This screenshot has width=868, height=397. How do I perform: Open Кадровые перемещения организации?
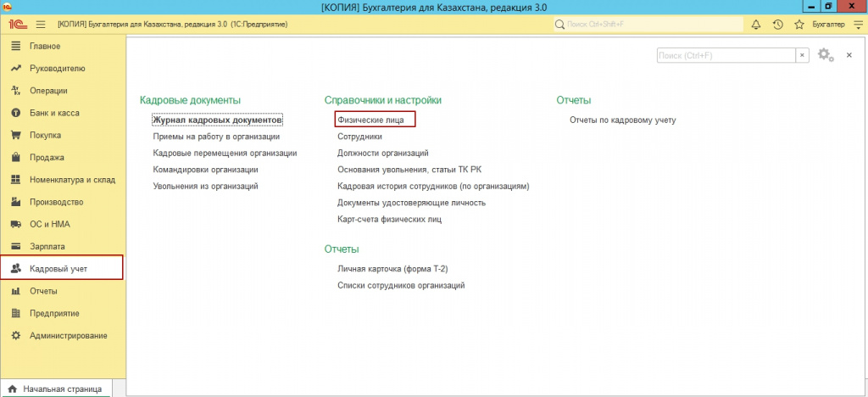coord(225,153)
